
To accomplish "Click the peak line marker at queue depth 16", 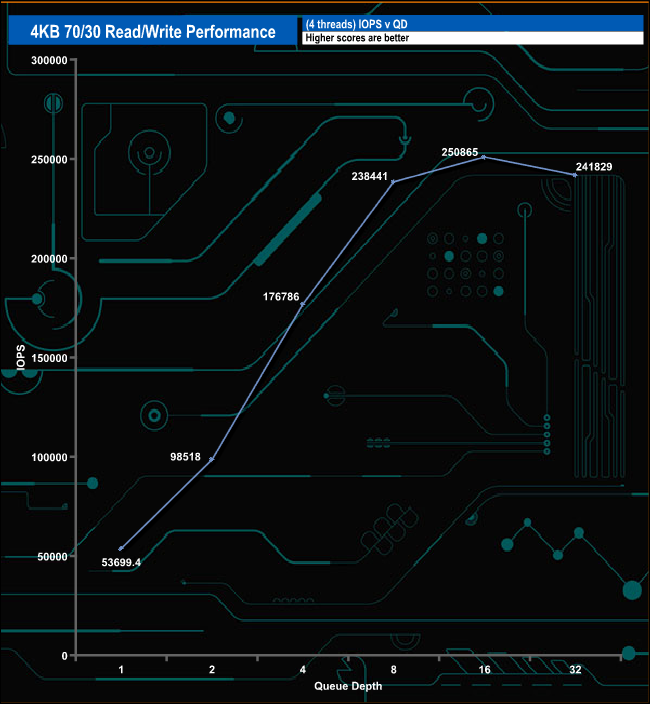I will tap(483, 157).
